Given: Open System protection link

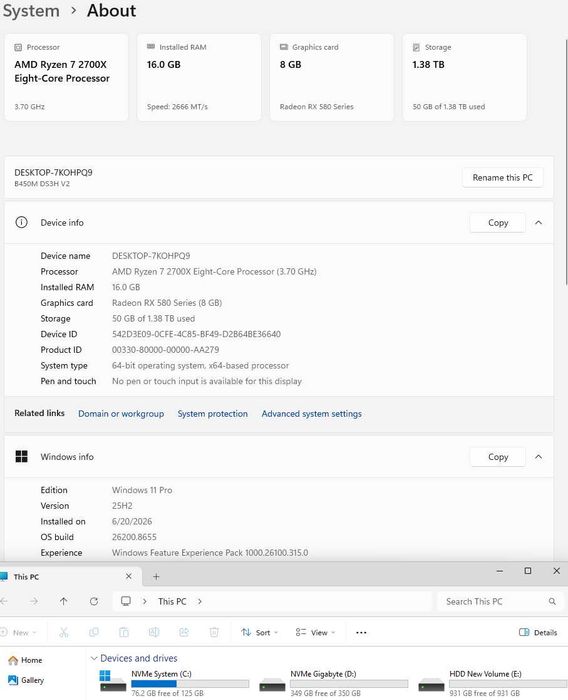Looking at the screenshot, I should [213, 414].
